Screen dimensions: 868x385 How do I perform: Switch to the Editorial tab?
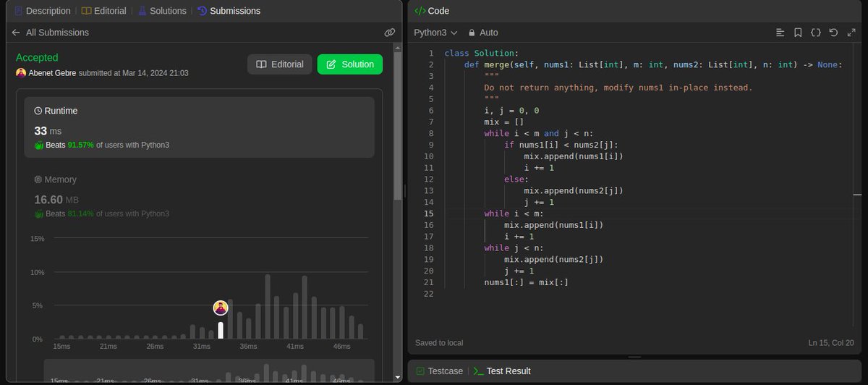pyautogui.click(x=103, y=11)
